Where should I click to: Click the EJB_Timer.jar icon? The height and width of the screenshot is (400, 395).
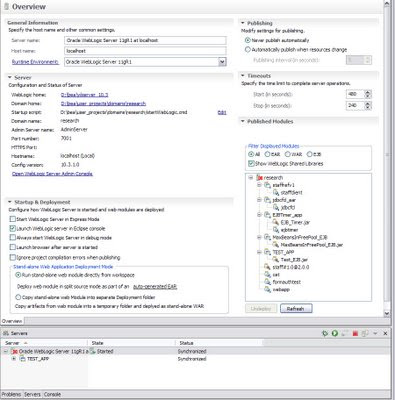click(x=276, y=222)
